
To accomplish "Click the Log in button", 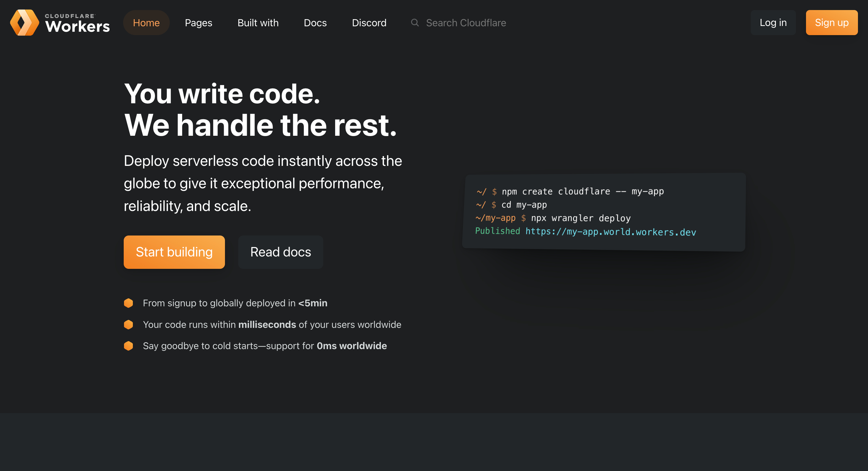I will tap(773, 22).
